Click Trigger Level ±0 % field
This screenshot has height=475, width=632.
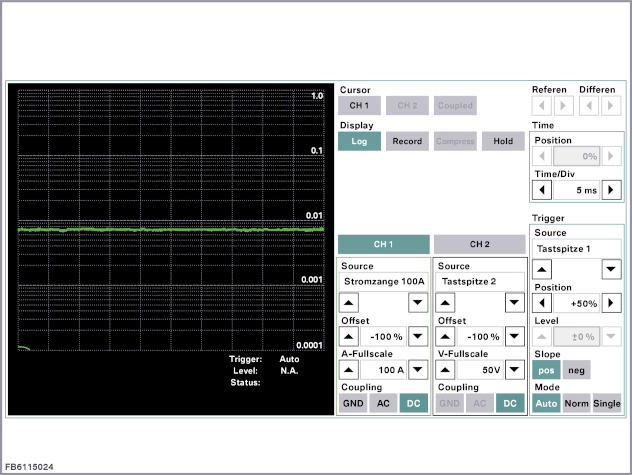point(576,336)
